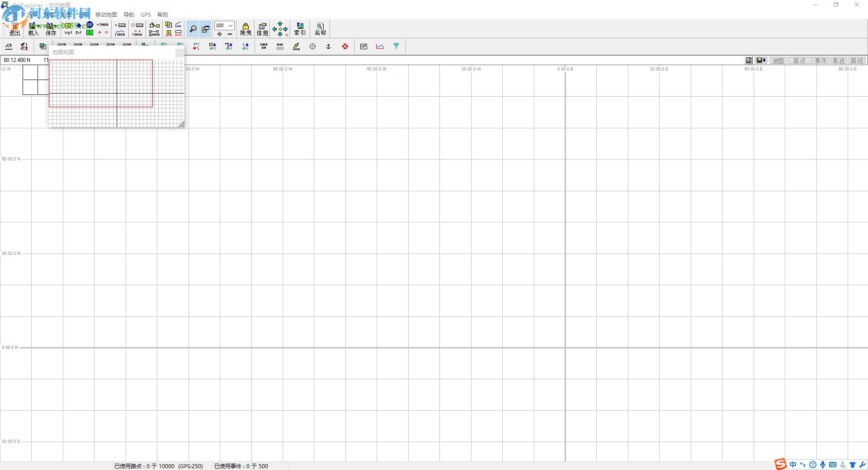Screen dimensions: 868x470
Task: Open the 导航 navigation menu
Action: tap(129, 14)
